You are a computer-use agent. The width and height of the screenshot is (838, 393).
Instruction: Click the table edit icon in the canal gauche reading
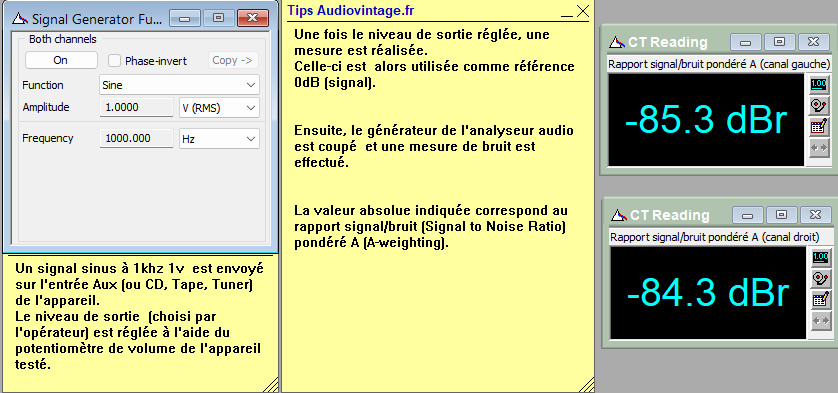tap(818, 126)
